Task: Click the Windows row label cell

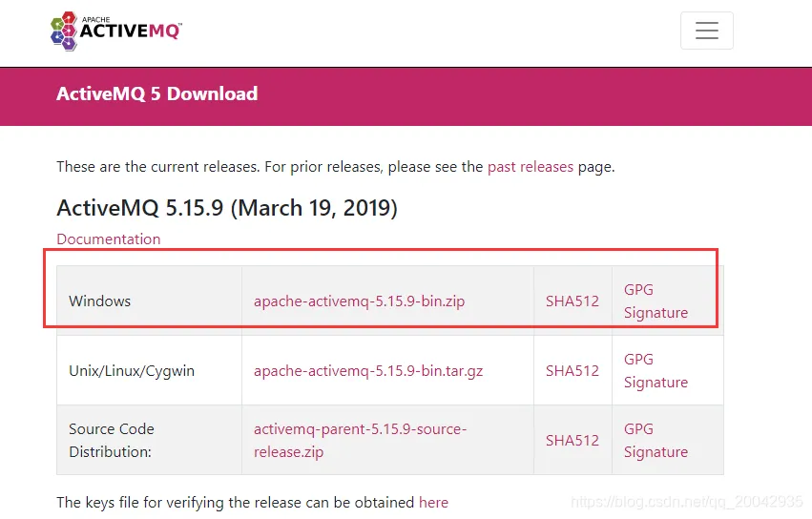Action: 100,301
